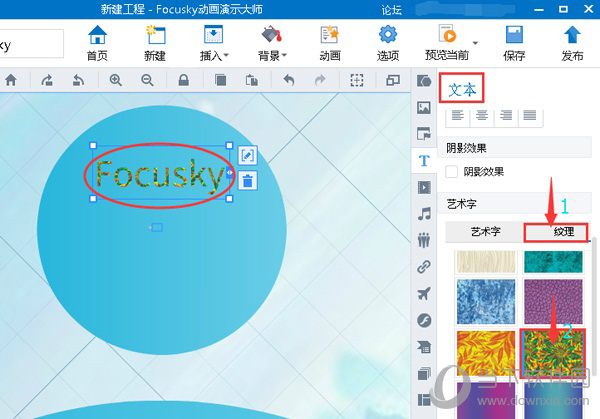The image size is (600, 419).
Task: Choose the orange leaf texture
Action: 486,354
